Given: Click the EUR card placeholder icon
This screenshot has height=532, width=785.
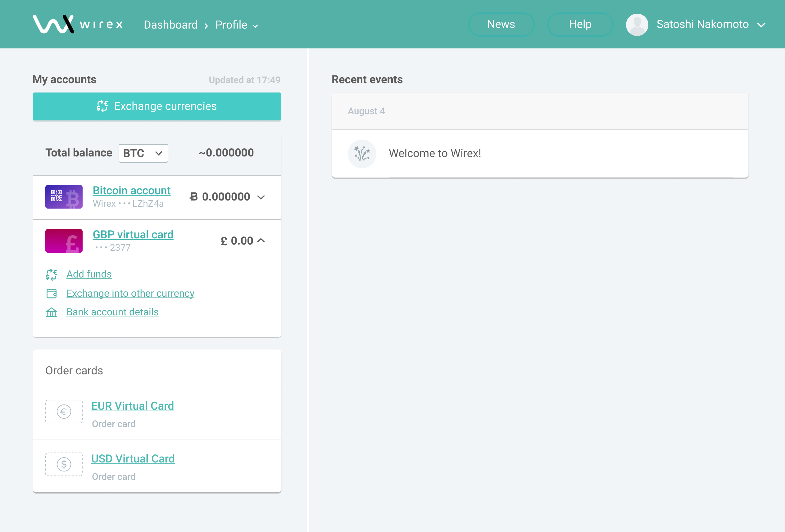Looking at the screenshot, I should click(64, 412).
